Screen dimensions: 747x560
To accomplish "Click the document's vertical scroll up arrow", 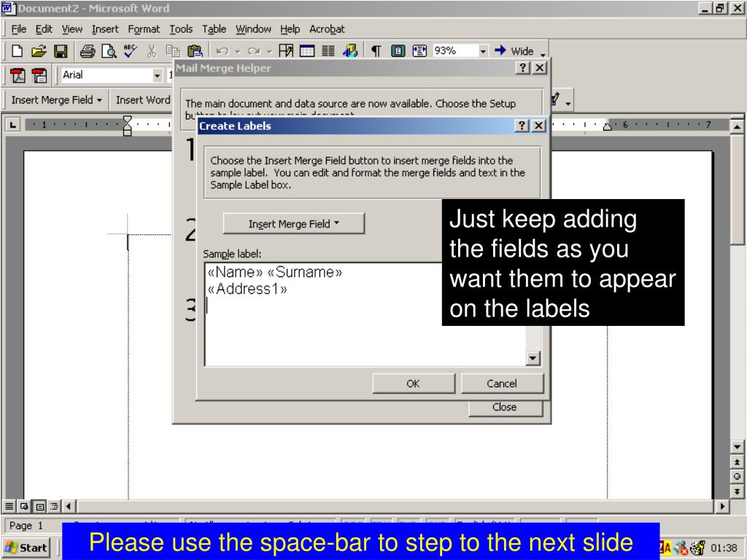I will pyautogui.click(x=737, y=127).
